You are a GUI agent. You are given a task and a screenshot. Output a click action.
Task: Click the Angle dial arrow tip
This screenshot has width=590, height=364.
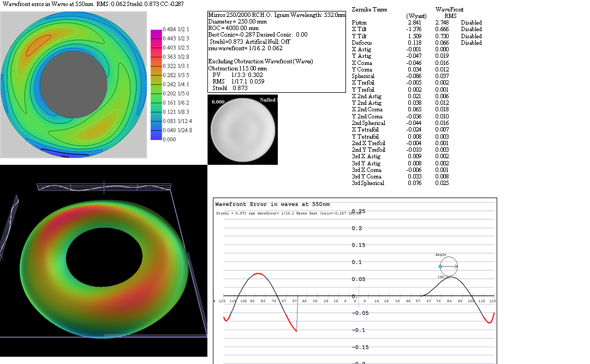point(457,266)
